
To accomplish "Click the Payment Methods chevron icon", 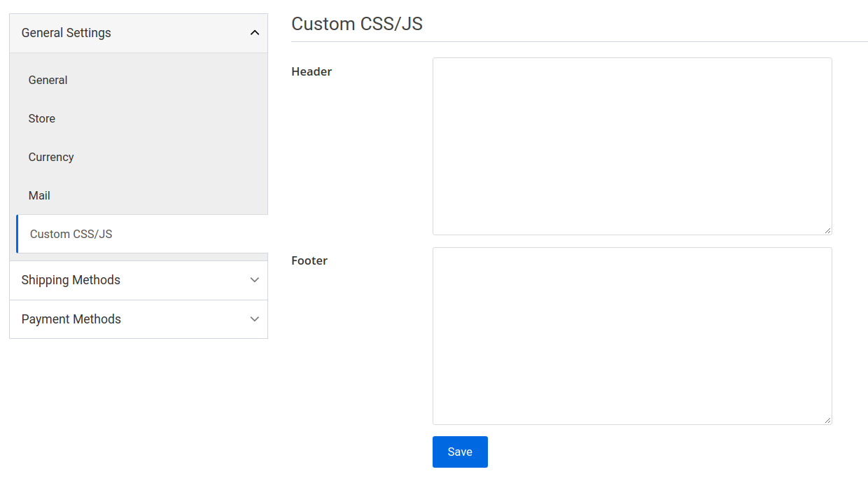I will pos(254,319).
